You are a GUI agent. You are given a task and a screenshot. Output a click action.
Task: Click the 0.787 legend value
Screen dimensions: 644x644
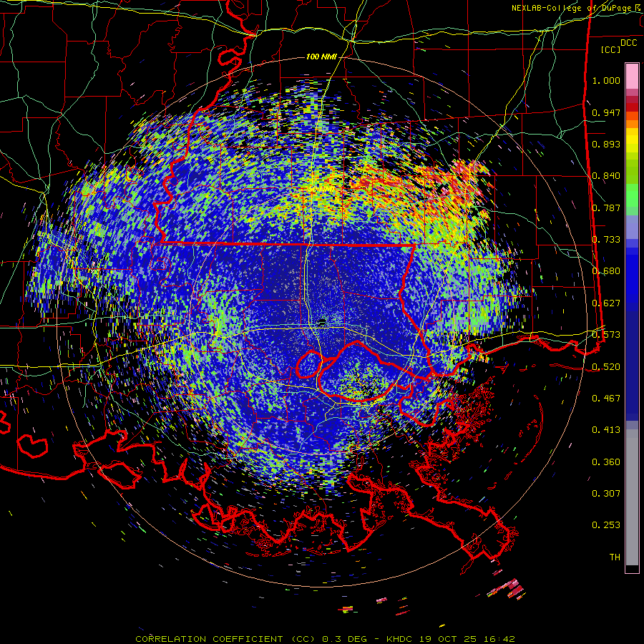click(606, 208)
